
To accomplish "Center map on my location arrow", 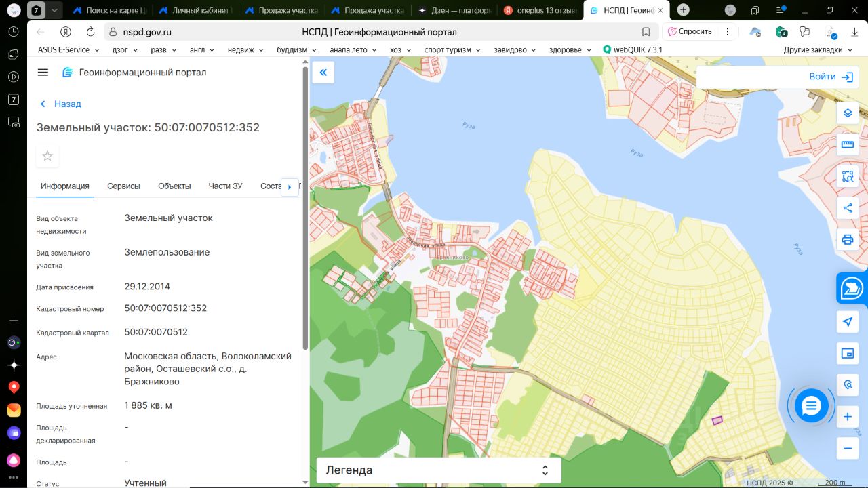I will (x=847, y=322).
